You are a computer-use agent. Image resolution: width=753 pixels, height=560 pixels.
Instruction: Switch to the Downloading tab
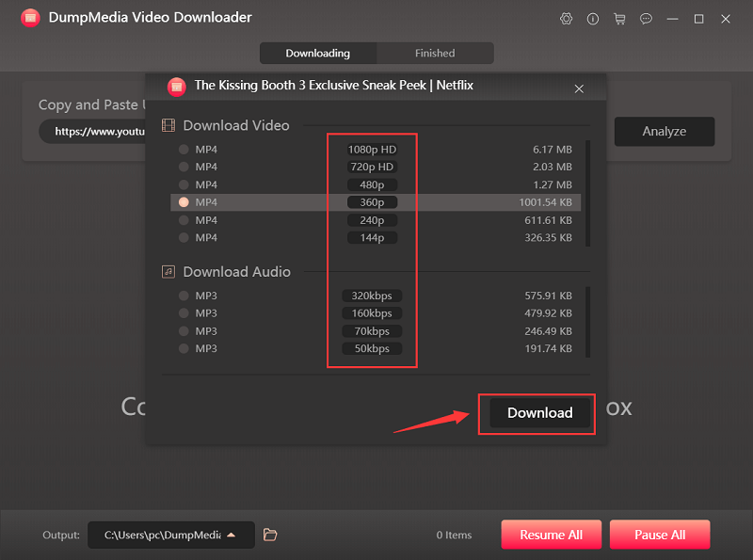coord(318,53)
